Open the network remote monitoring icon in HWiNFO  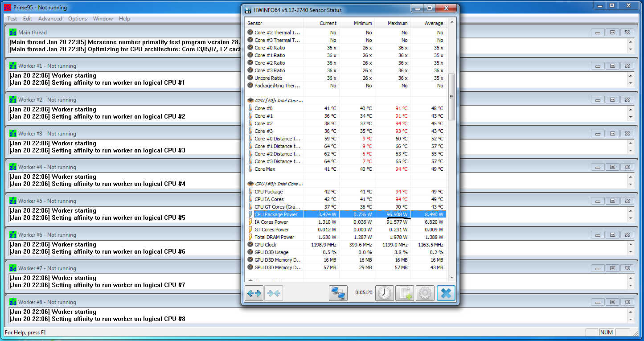338,293
